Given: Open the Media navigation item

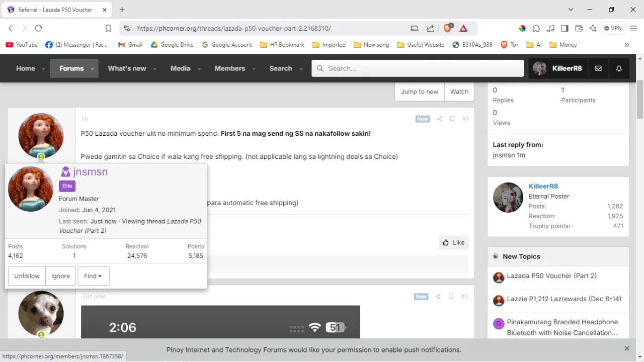Looking at the screenshot, I should (180, 68).
